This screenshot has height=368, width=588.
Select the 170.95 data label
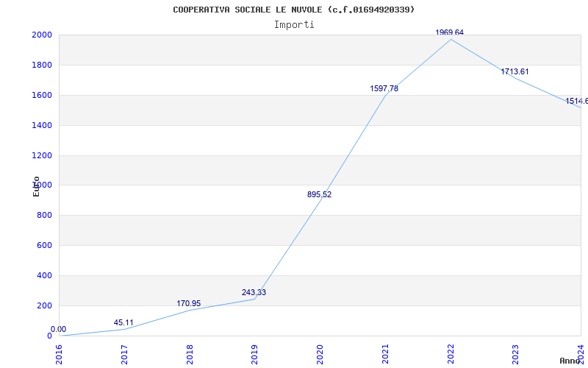(189, 303)
